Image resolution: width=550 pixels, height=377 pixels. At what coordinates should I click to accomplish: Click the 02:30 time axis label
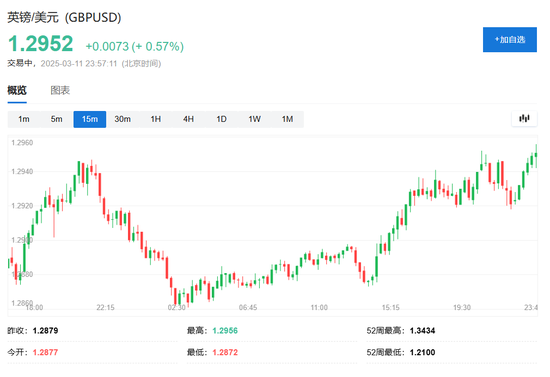click(176, 308)
